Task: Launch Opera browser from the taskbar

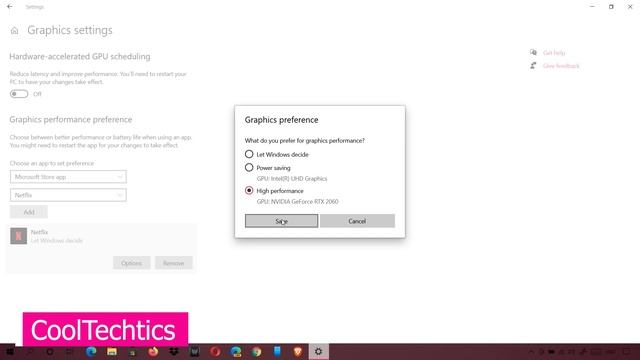Action: click(215, 351)
